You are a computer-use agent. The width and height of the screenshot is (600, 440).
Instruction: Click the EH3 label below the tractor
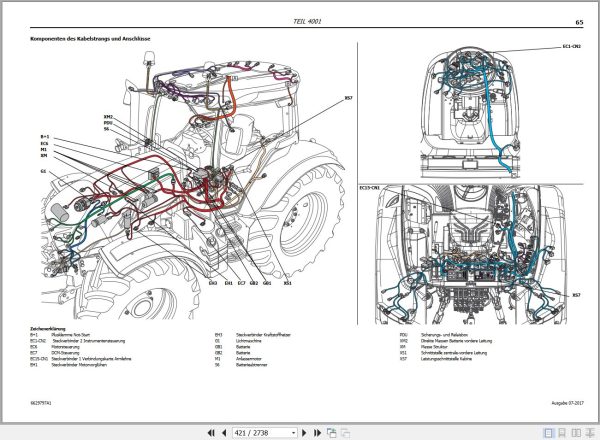coord(213,283)
